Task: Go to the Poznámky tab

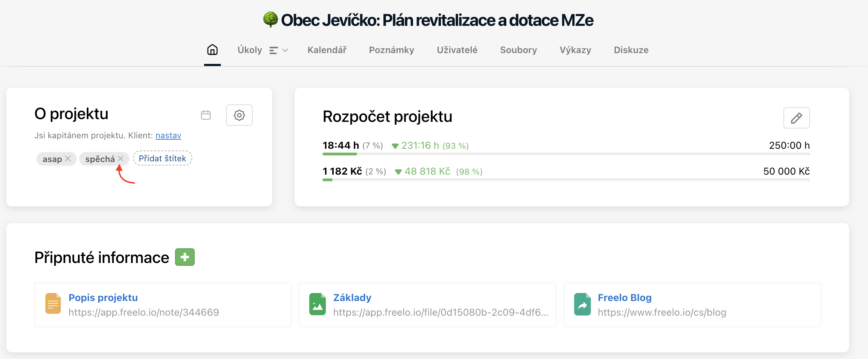Action: tap(392, 50)
